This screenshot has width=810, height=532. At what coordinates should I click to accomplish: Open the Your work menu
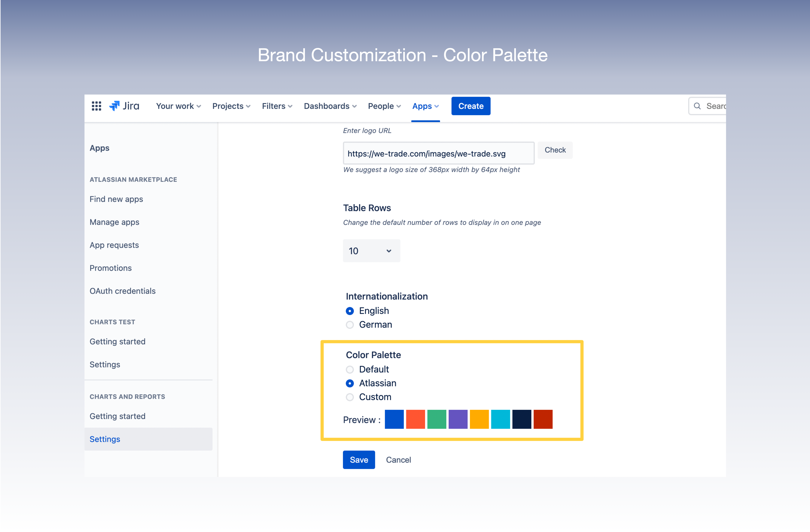[178, 106]
